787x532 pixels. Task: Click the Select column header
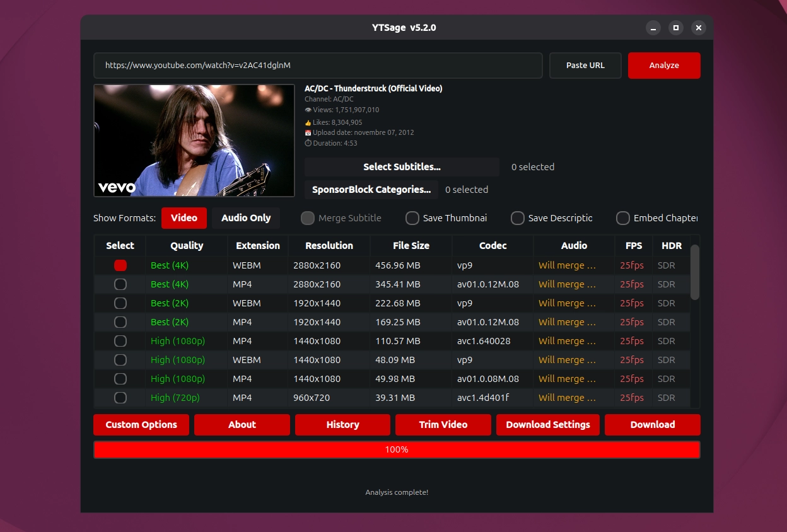120,246
